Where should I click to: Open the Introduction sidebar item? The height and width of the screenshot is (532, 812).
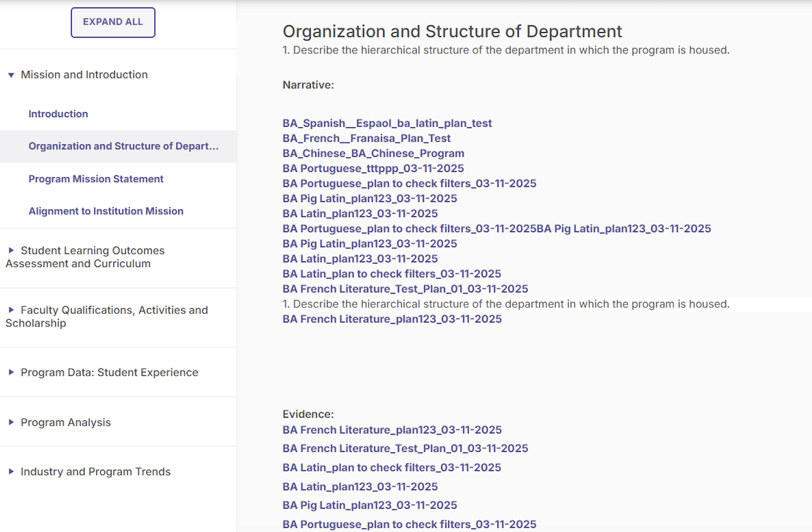58,114
